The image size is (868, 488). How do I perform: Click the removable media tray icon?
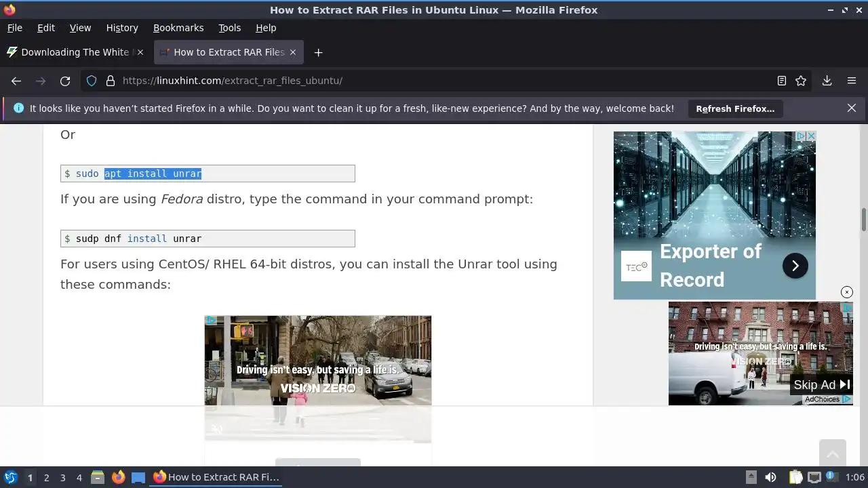pyautogui.click(x=751, y=477)
